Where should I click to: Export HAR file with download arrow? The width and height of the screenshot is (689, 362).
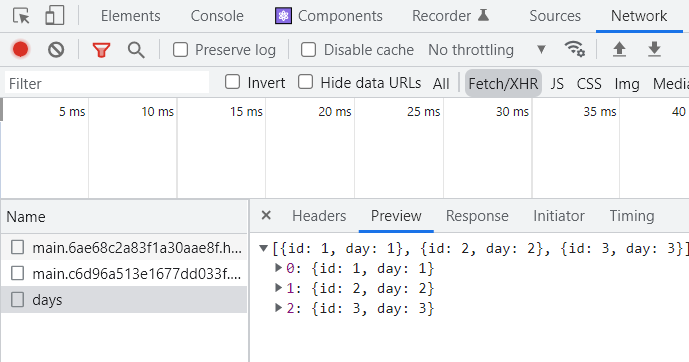click(654, 49)
